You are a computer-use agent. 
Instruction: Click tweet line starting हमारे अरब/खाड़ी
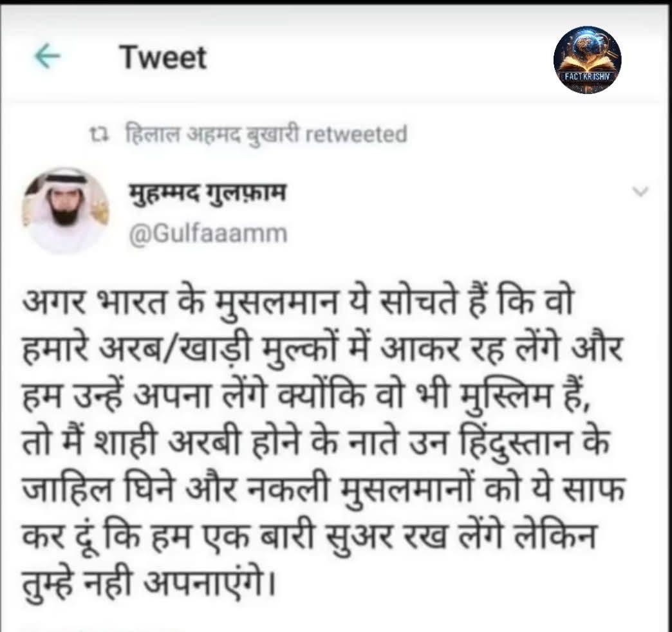coord(322,349)
